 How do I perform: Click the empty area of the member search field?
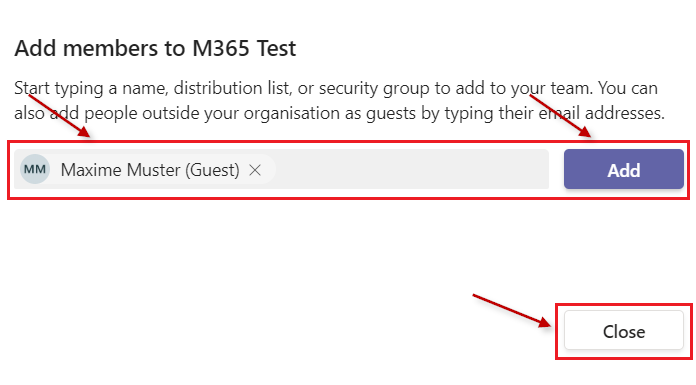pos(411,169)
